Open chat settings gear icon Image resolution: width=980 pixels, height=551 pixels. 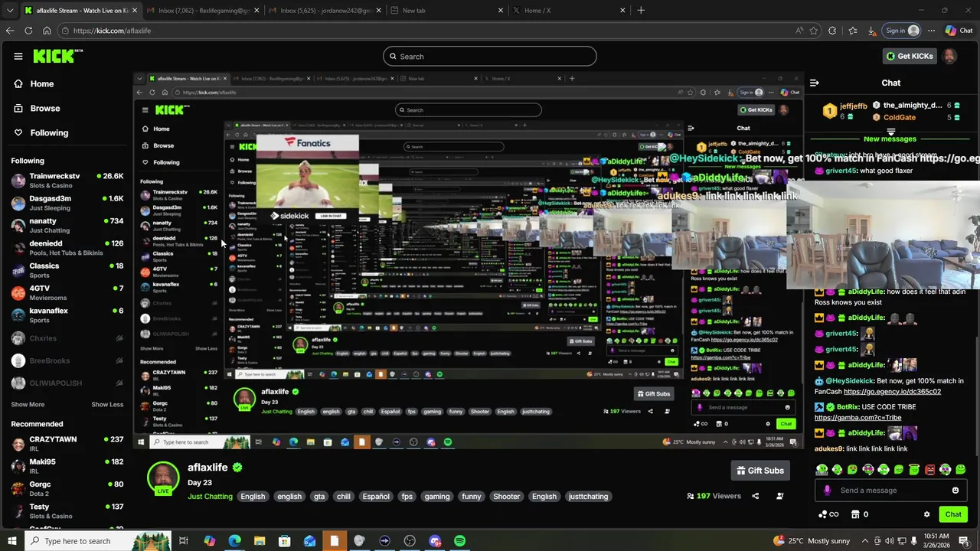(x=926, y=514)
